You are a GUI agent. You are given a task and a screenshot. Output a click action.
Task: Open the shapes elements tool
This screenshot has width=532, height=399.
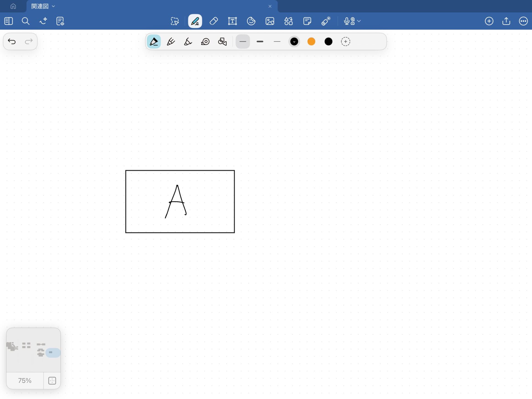[288, 21]
